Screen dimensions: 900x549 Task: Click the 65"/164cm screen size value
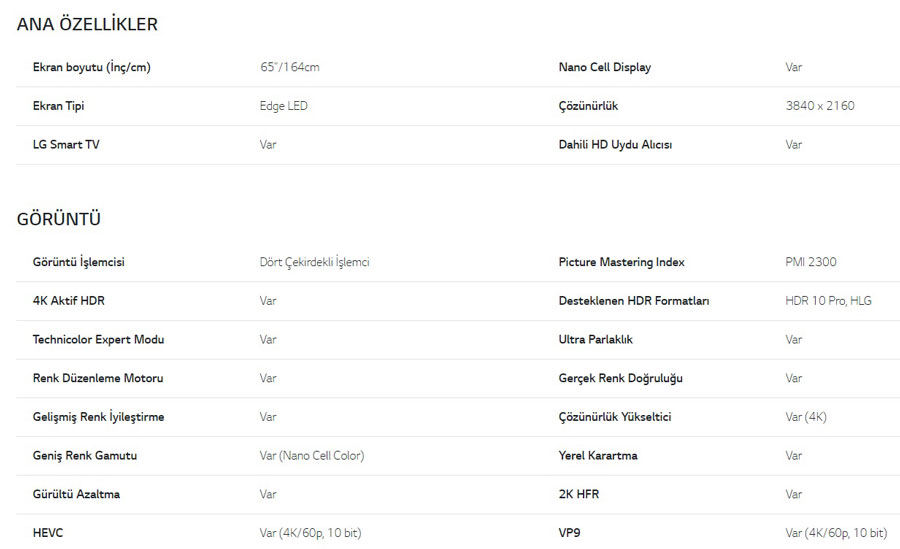[289, 67]
